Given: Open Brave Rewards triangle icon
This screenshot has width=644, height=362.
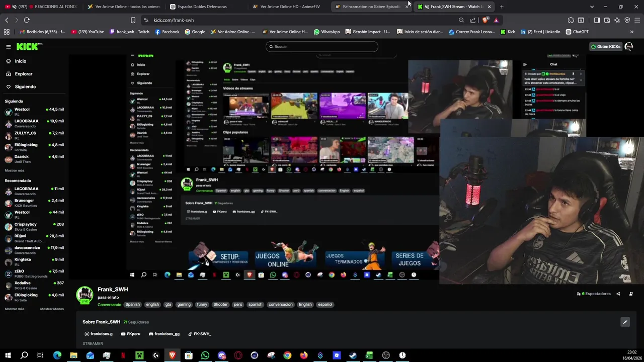Looking at the screenshot, I should coord(496,20).
